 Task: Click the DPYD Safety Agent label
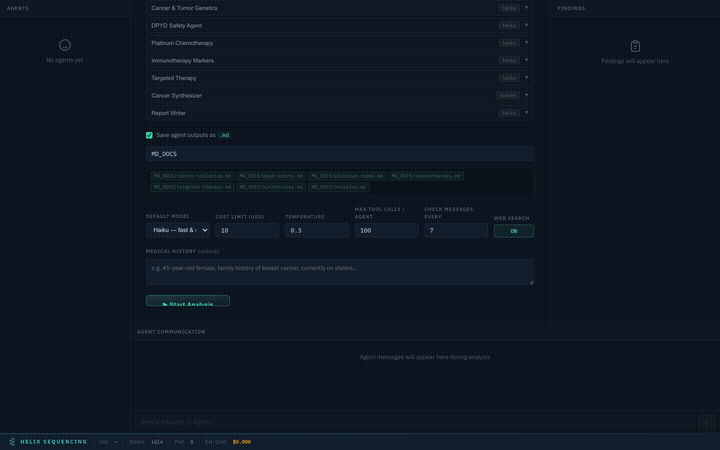176,26
